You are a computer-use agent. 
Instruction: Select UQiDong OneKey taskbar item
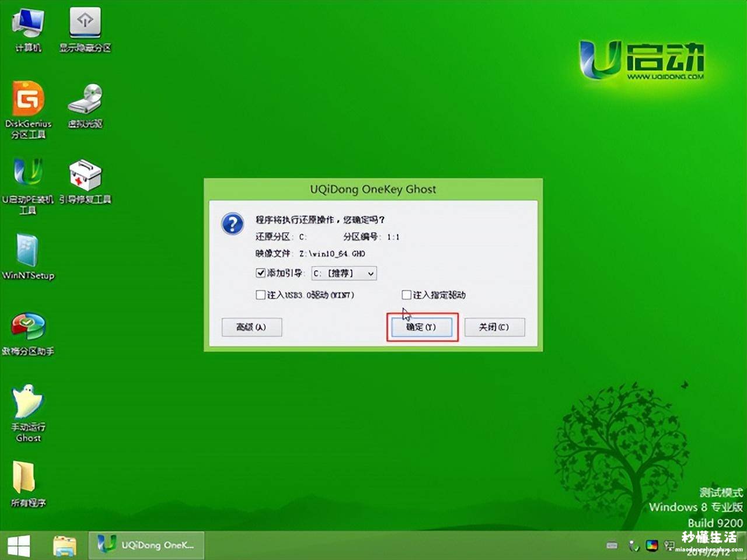point(146,545)
